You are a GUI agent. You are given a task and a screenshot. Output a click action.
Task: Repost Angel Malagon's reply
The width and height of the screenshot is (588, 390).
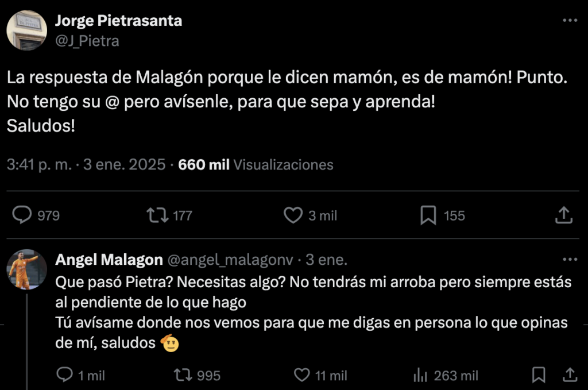[182, 375]
